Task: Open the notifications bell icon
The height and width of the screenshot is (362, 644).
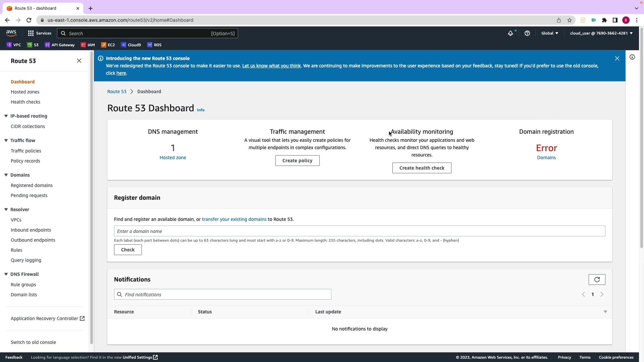Action: (510, 33)
